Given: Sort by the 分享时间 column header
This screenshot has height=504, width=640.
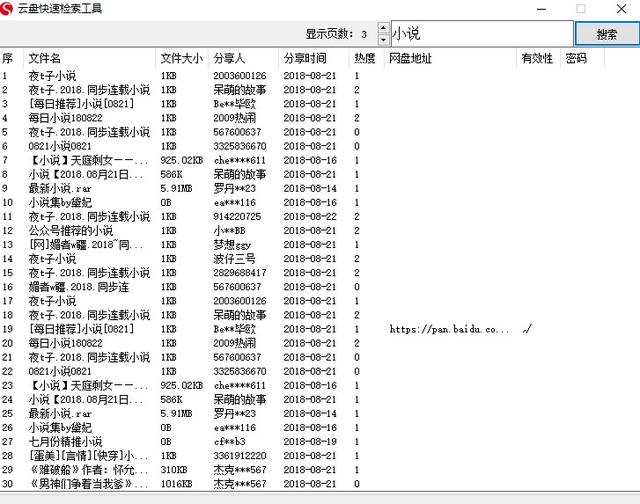Looking at the screenshot, I should (314, 58).
